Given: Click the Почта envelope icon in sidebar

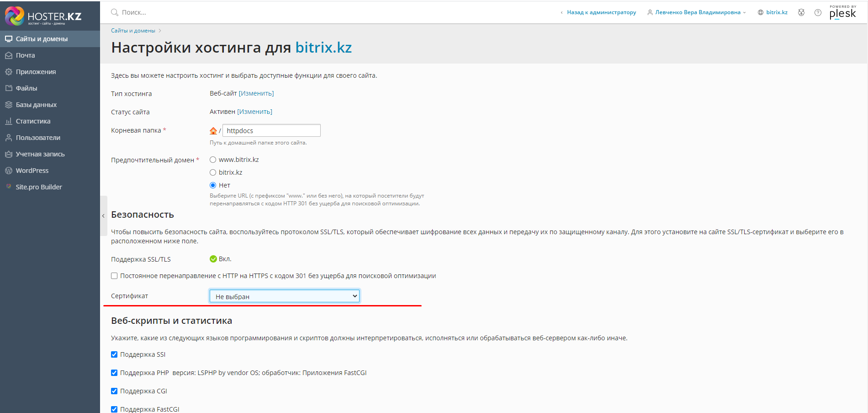Looking at the screenshot, I should click(x=8, y=55).
